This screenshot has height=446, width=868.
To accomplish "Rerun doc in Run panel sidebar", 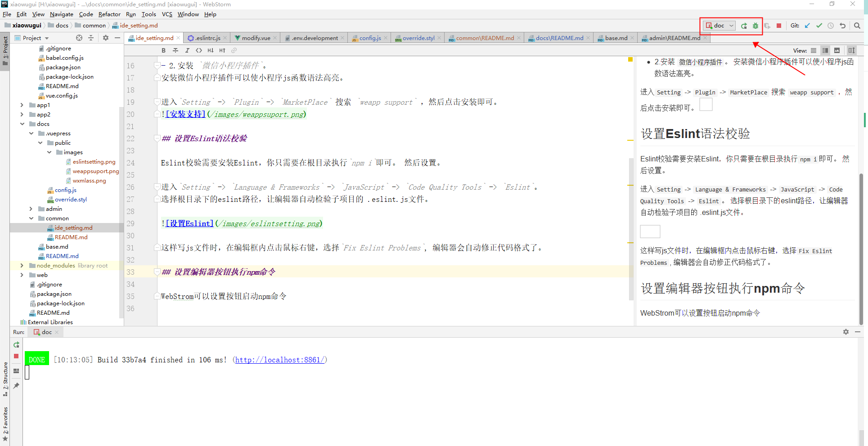I will click(x=16, y=345).
